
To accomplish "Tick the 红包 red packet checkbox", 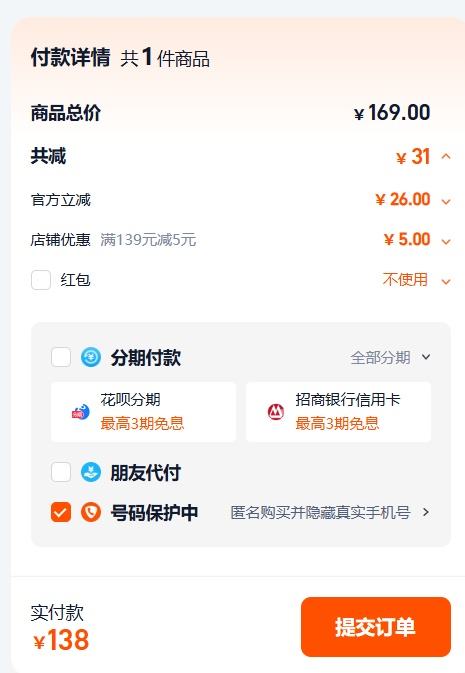I will 41,280.
